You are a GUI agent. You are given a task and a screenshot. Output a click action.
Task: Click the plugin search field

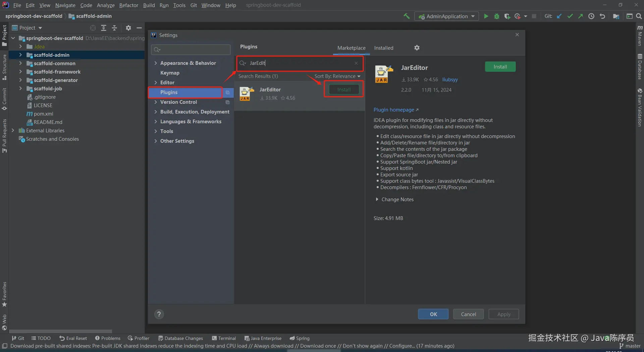(x=300, y=63)
